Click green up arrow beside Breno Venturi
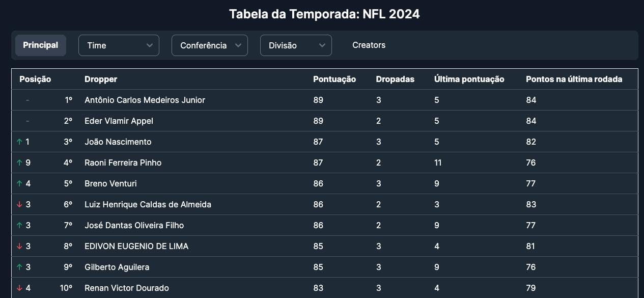Screen dimensions: 644x298 pyautogui.click(x=19, y=184)
